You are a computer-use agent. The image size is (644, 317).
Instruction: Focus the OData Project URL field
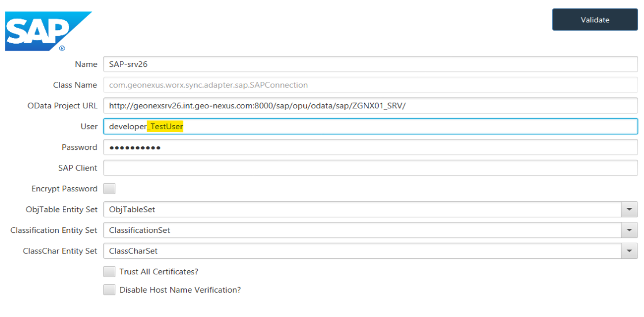(371, 105)
